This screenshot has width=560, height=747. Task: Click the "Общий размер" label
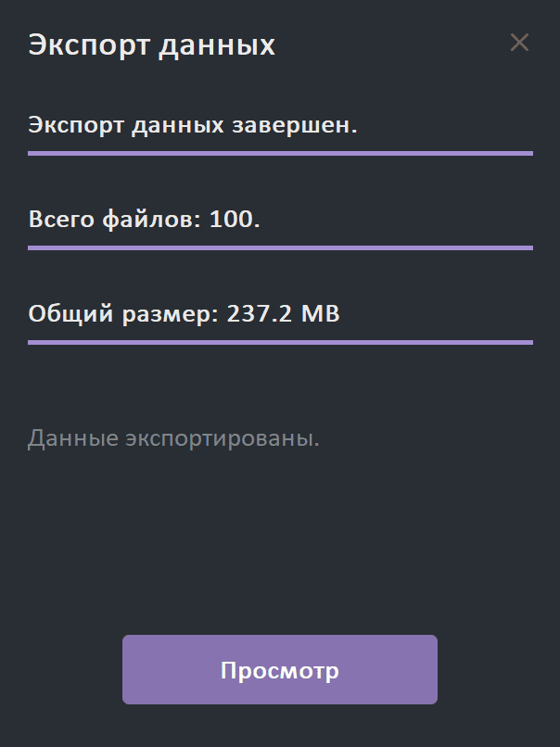[122, 314]
